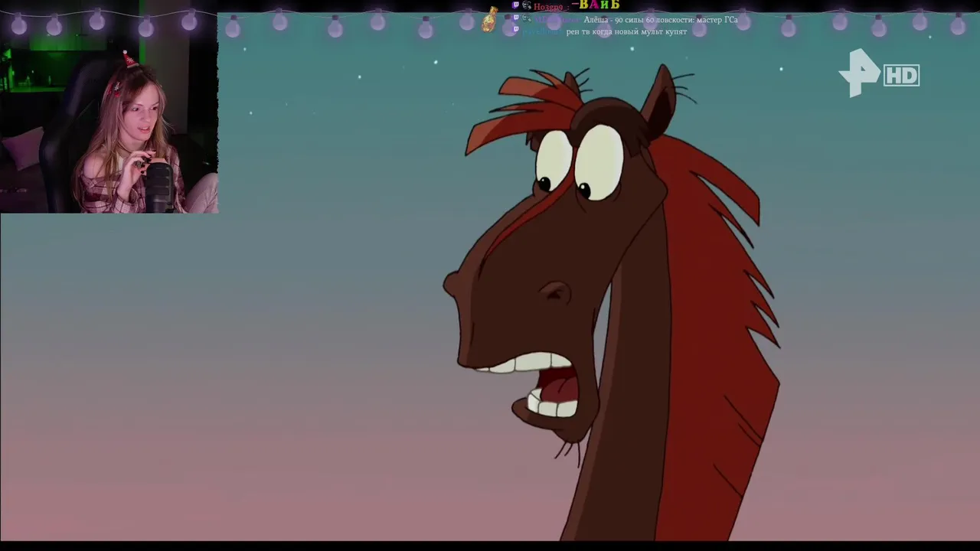Click the chat message "Алёша - 90 силы 60 ловкости: мастер ГСа"

(661, 20)
